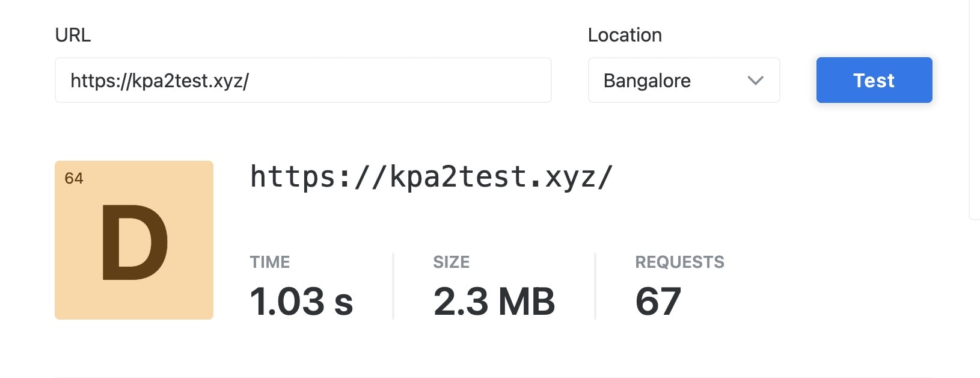Click the horizontal rule below the summary
Screen dimensions: 980x378
pos(493,377)
